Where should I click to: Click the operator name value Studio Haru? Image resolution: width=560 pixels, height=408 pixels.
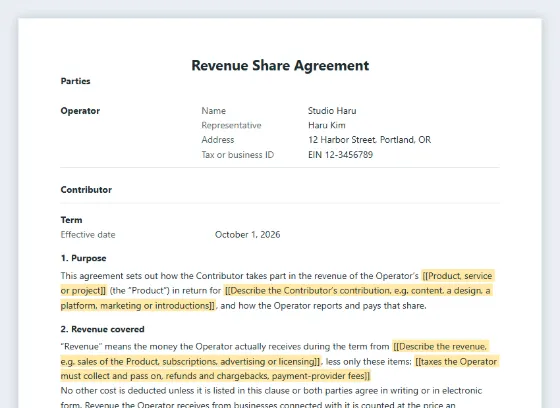332,111
